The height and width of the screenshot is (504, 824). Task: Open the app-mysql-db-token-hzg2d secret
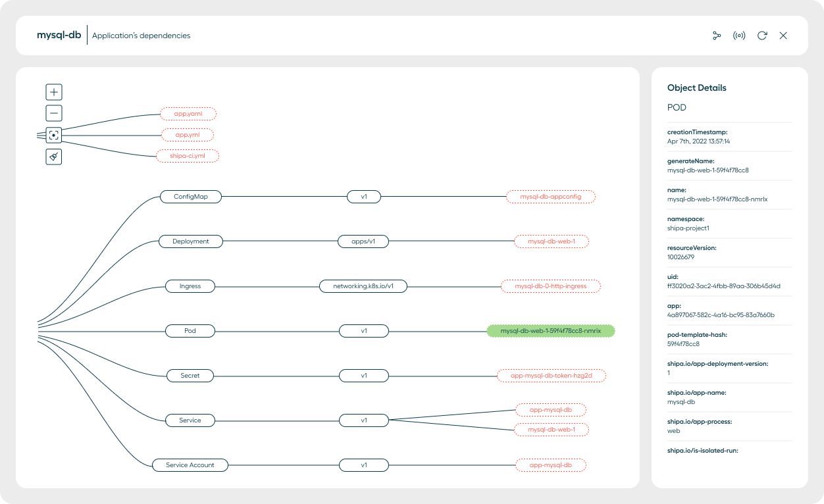coord(552,376)
